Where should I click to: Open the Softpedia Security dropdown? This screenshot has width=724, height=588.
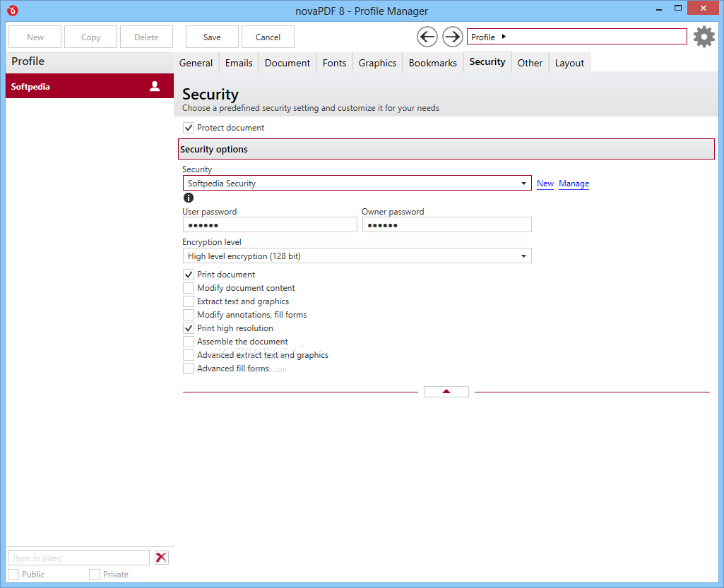(x=357, y=184)
